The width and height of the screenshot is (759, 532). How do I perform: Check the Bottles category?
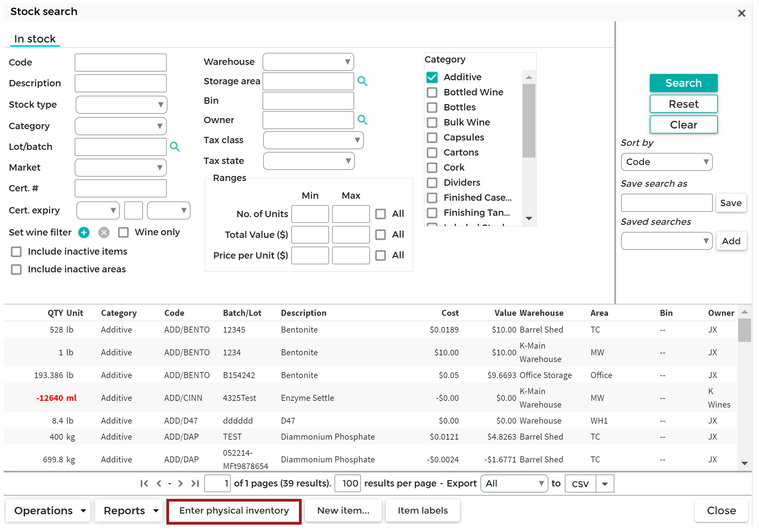432,107
